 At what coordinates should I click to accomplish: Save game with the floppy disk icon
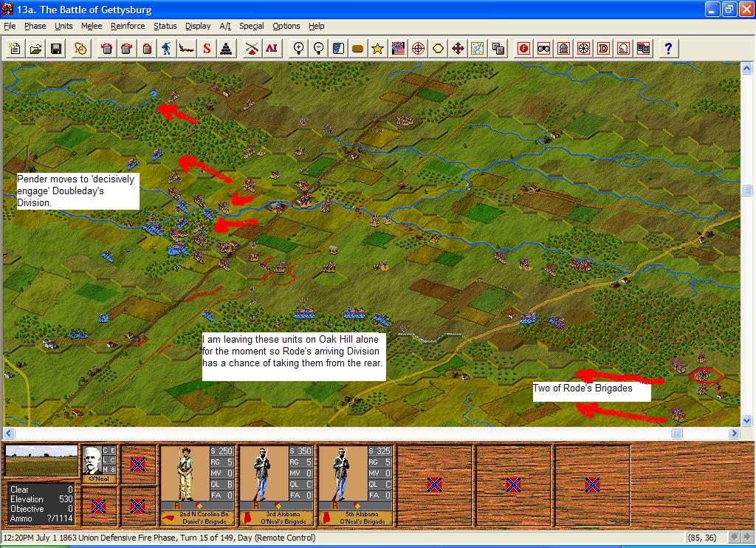click(56, 48)
